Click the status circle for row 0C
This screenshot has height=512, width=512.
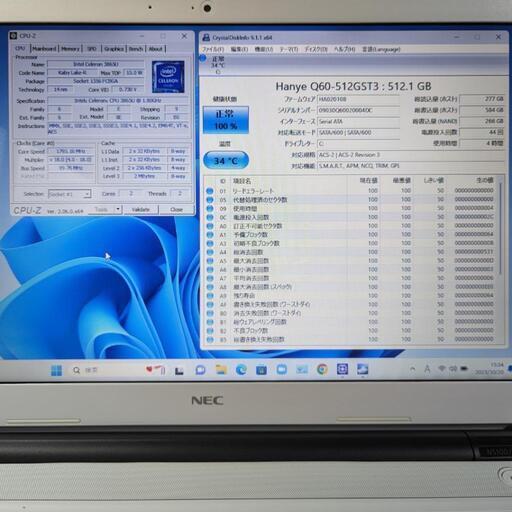tap(210, 217)
